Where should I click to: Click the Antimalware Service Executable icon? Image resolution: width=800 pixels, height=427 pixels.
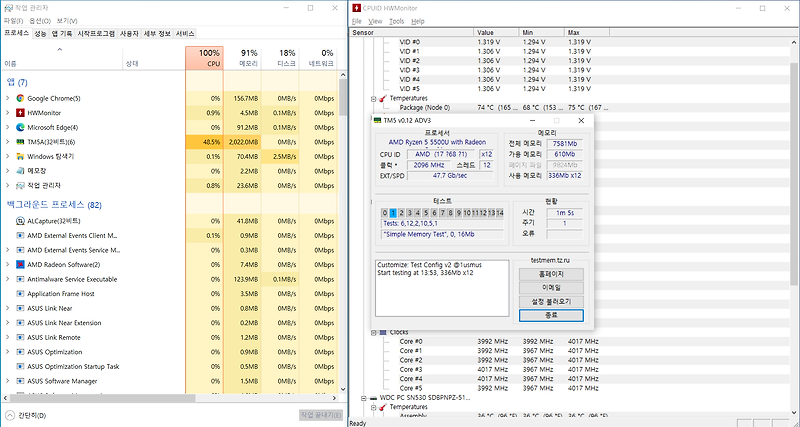(x=20, y=279)
